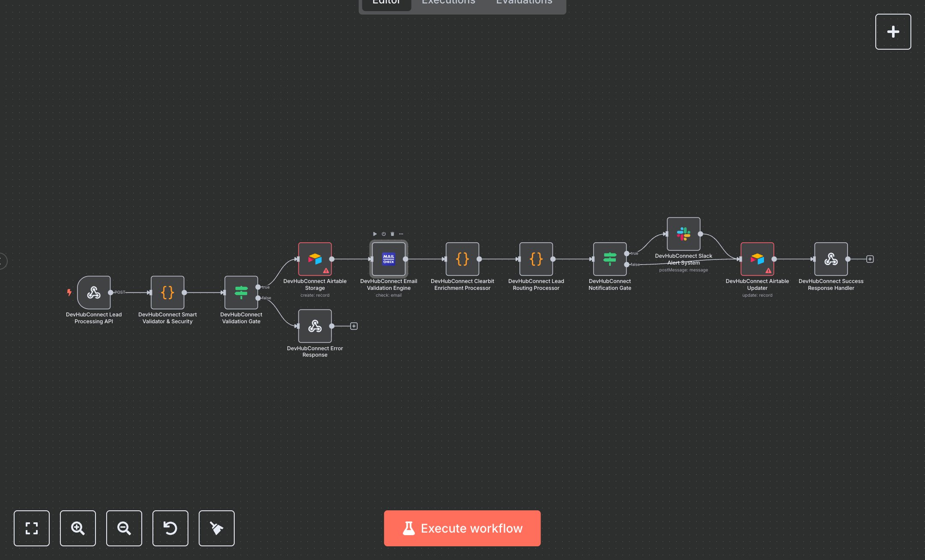Click the tidy up nodes broom icon
The height and width of the screenshot is (560, 925).
216,528
